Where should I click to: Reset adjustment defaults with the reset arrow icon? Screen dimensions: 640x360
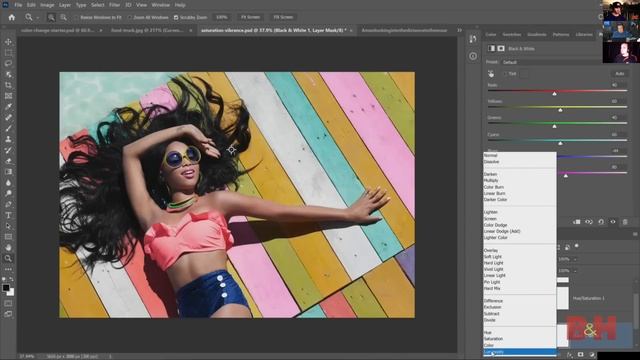click(601, 222)
